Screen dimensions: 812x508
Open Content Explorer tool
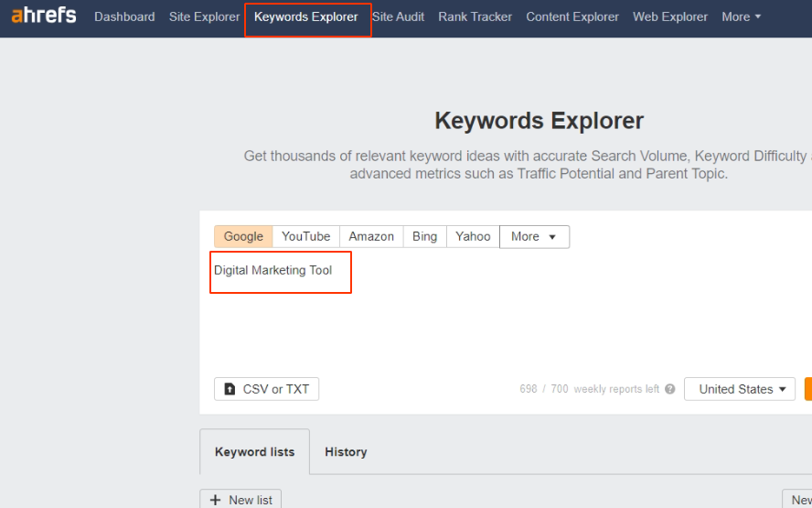(x=572, y=16)
